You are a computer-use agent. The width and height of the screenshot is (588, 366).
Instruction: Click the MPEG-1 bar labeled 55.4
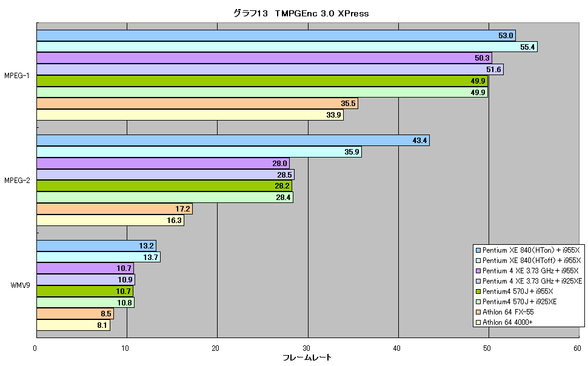point(287,47)
